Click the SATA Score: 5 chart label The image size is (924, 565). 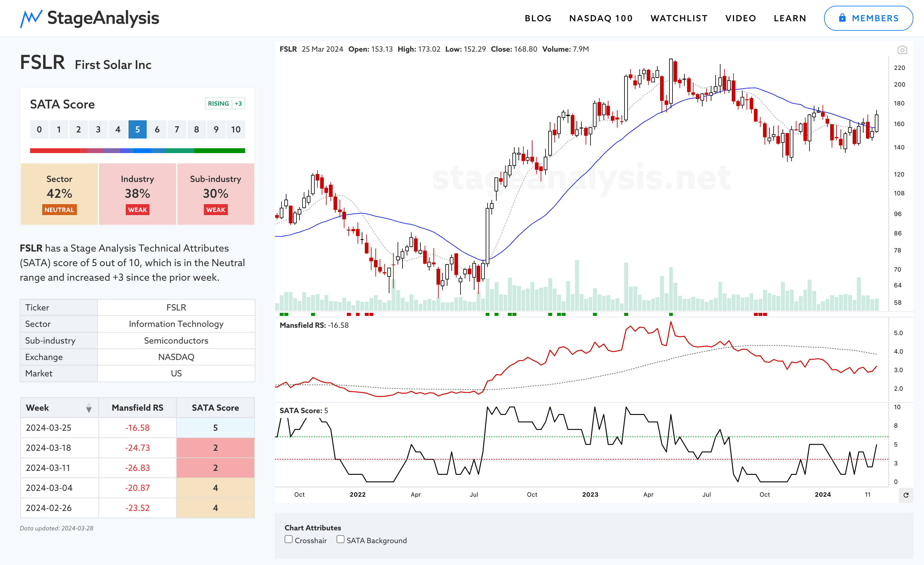tap(304, 410)
